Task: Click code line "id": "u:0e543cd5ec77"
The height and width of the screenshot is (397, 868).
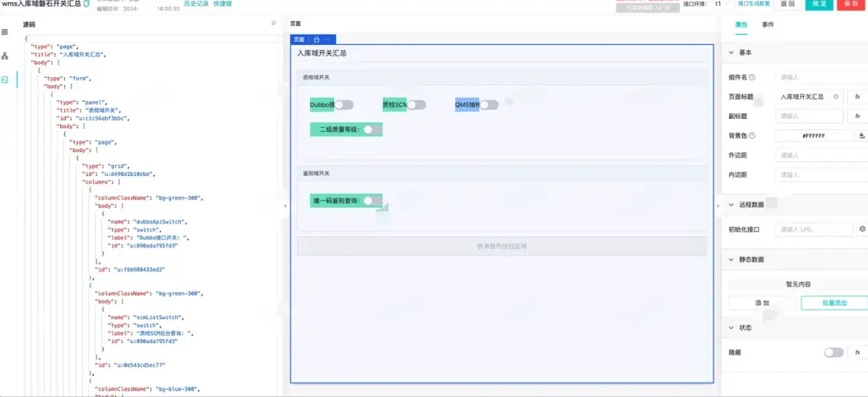Action: [129, 365]
